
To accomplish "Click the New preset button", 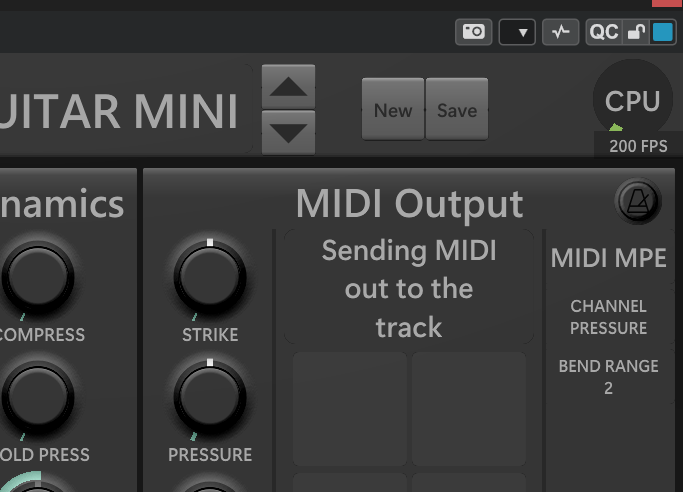I will point(393,110).
